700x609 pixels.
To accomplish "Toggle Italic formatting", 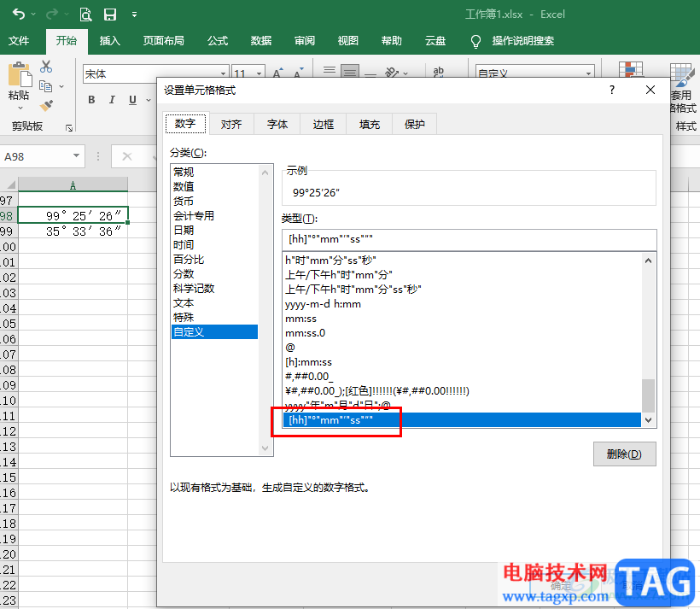I will tap(112, 100).
